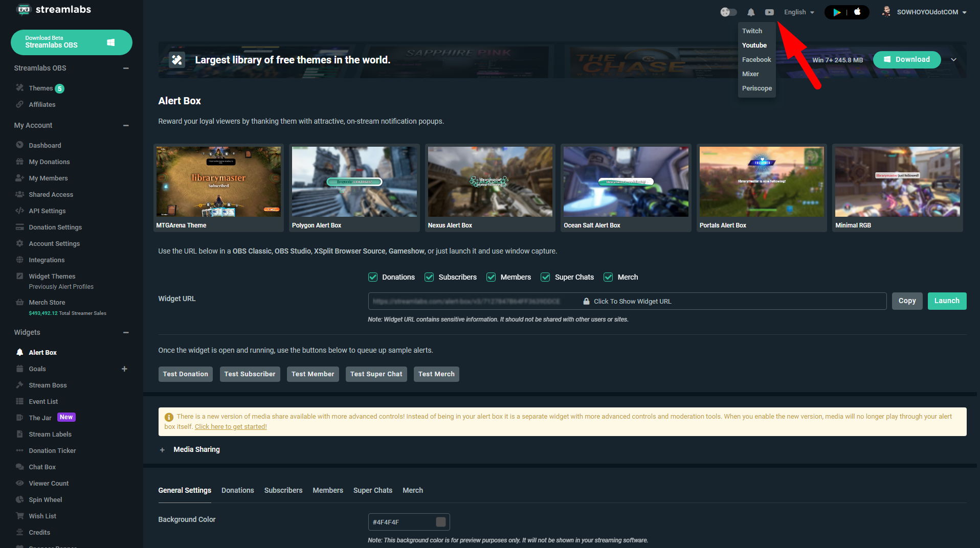Follow the Click here to get started link
The width and height of the screenshot is (980, 548).
(231, 427)
